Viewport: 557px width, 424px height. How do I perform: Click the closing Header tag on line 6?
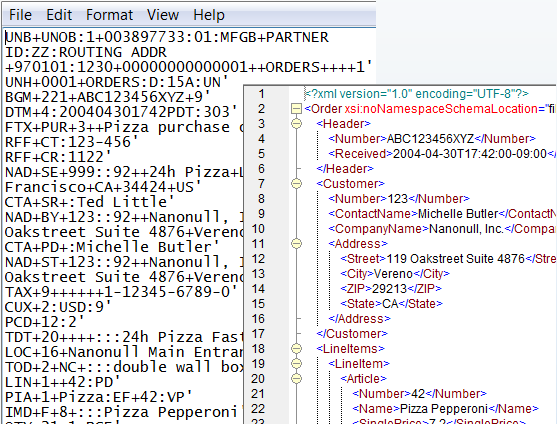coord(345,169)
